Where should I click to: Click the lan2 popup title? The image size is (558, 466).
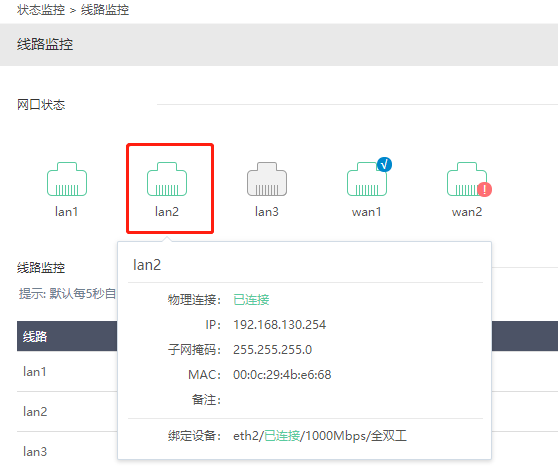tap(147, 265)
